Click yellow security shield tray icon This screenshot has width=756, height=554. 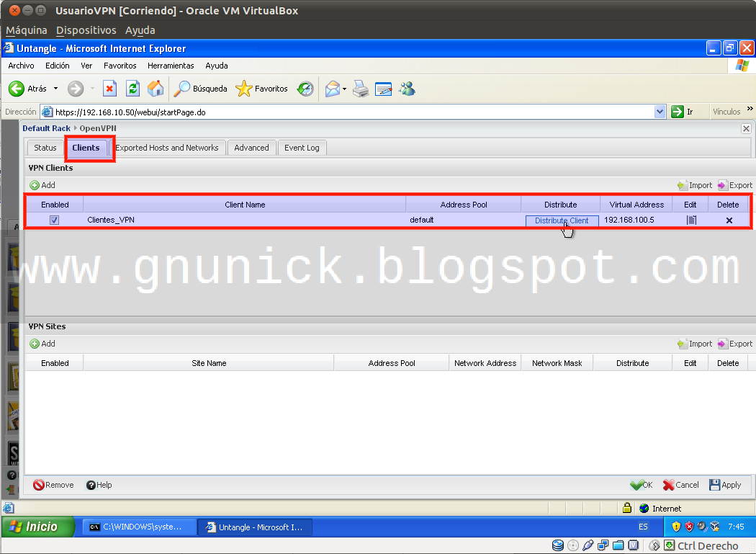676,527
